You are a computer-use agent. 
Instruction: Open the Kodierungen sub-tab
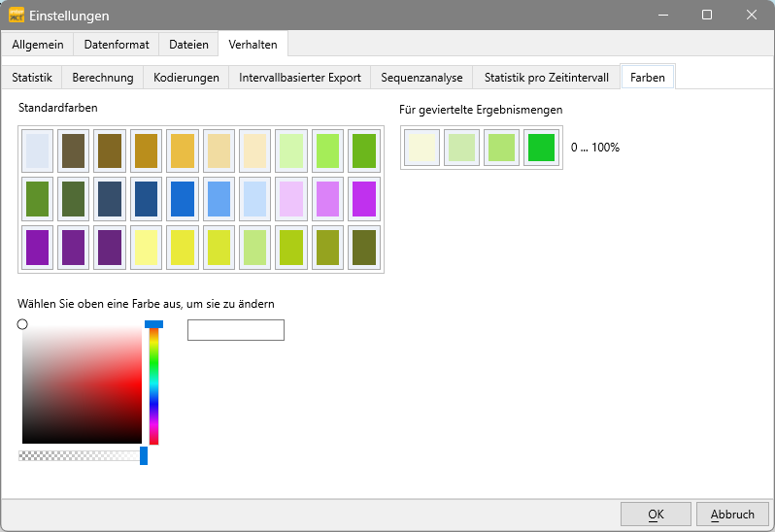click(x=185, y=78)
